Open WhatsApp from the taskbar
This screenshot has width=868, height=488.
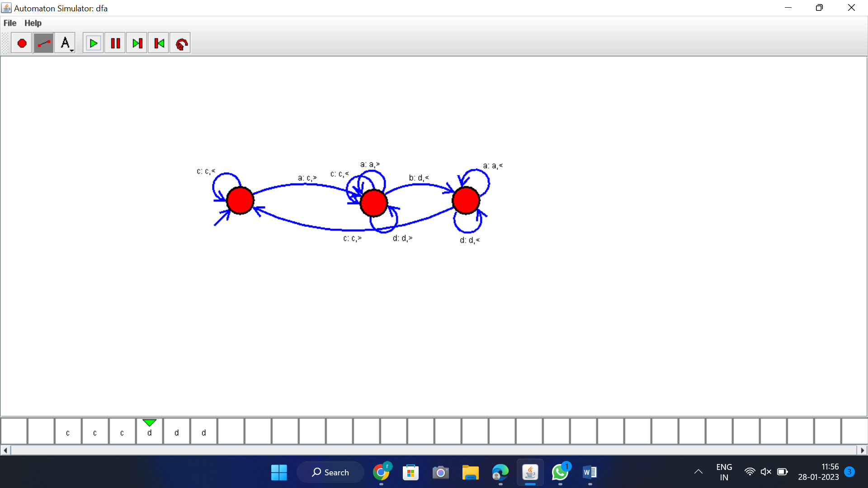point(560,473)
